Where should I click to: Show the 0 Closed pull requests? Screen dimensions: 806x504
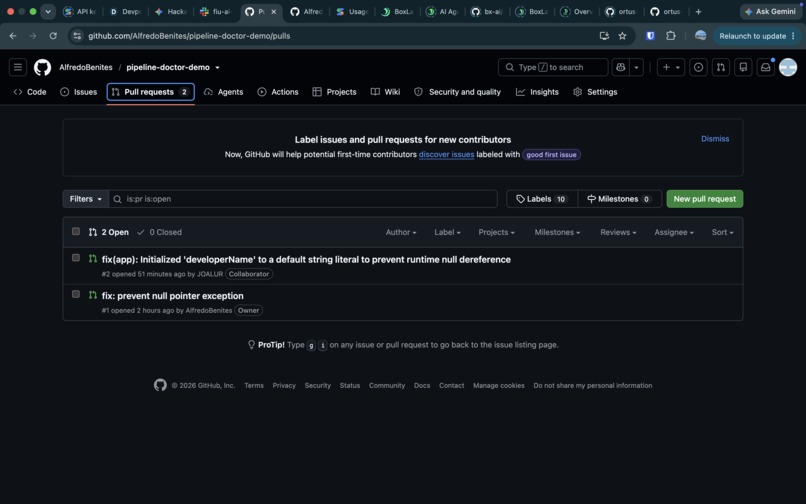159,232
